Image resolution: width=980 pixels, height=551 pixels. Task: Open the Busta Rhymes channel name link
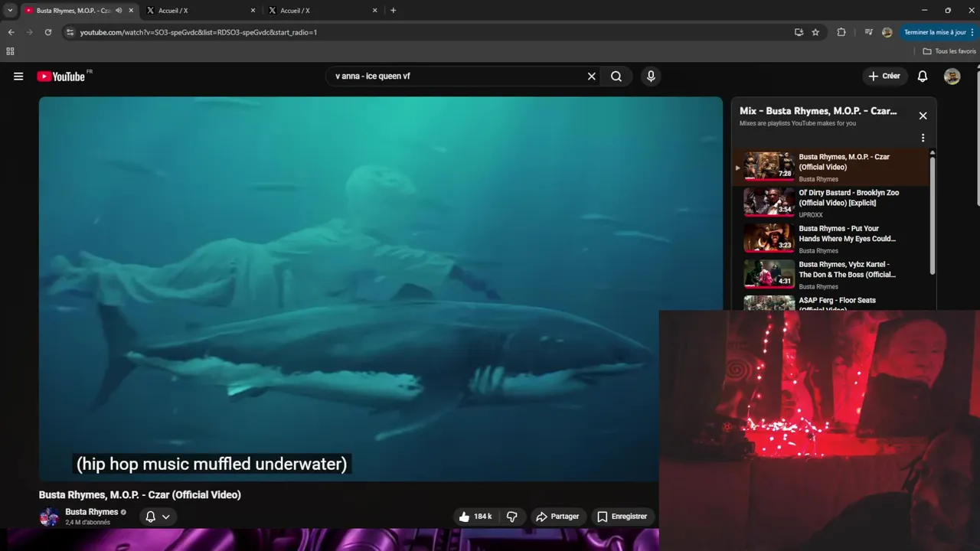(92, 512)
